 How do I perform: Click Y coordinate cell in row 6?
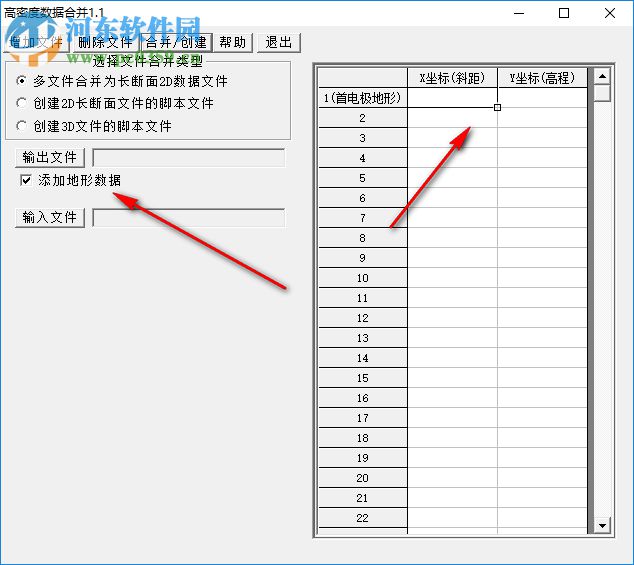click(x=543, y=198)
